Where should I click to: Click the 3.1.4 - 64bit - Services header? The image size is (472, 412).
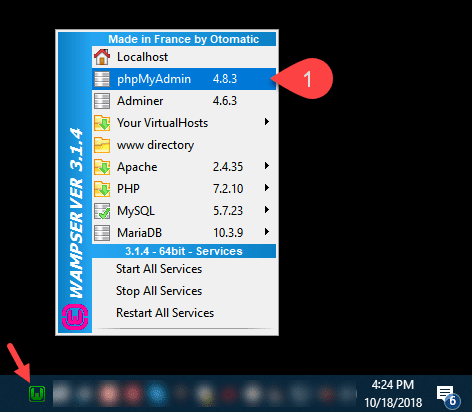(x=184, y=251)
